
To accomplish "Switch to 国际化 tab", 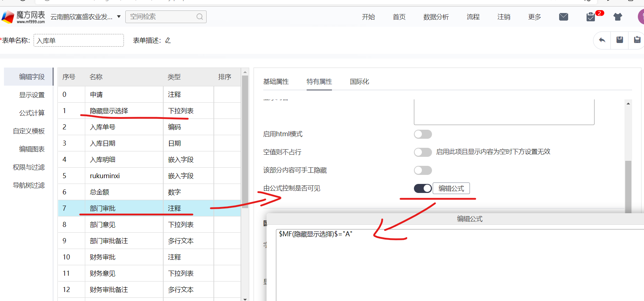I will pyautogui.click(x=359, y=82).
